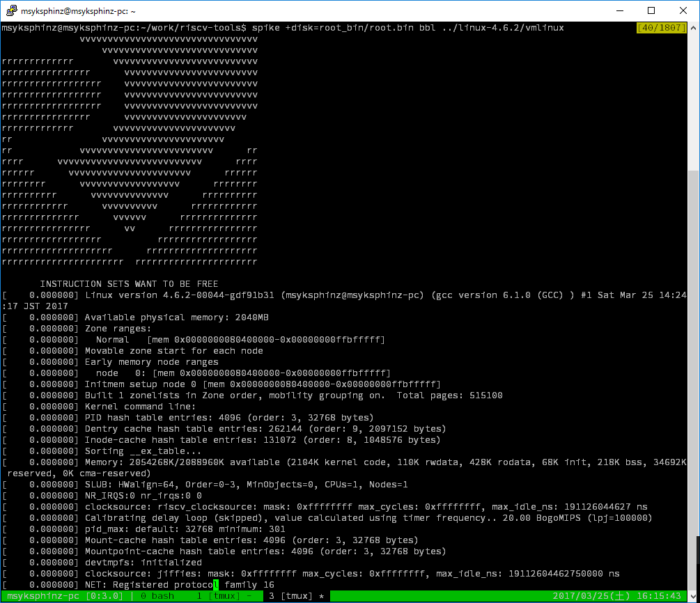Select tmux window '3 [tmux]' in status bar
This screenshot has height=603, width=700.
296,596
